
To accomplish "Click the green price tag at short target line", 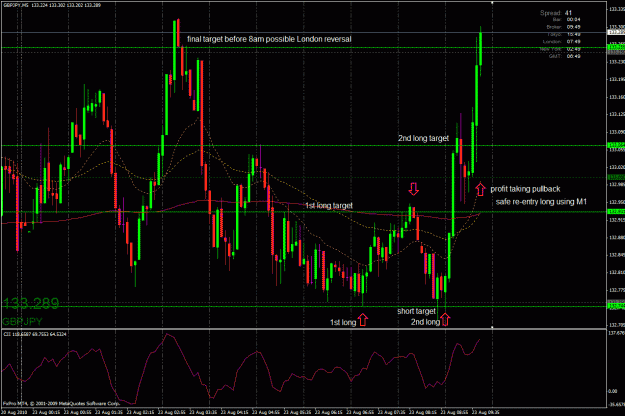I will click(616, 306).
